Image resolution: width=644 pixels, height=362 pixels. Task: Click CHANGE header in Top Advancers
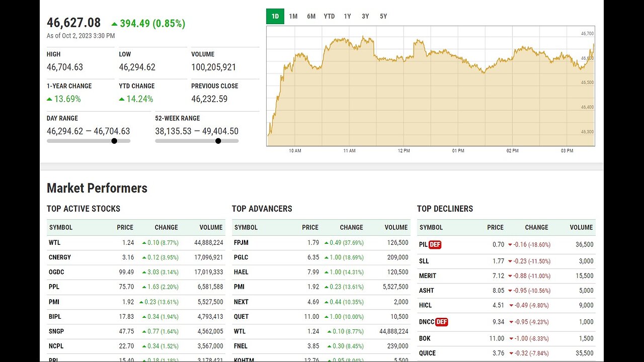pyautogui.click(x=351, y=227)
